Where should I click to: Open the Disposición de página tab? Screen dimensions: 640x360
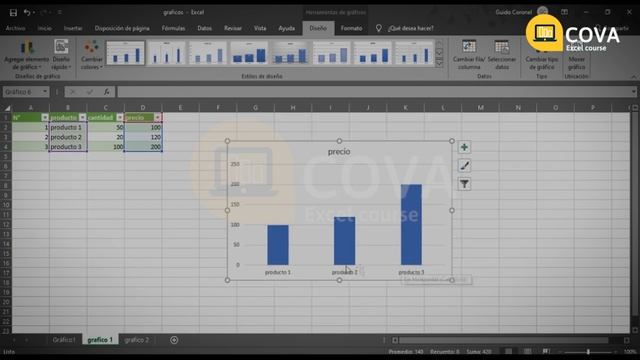(x=122, y=28)
